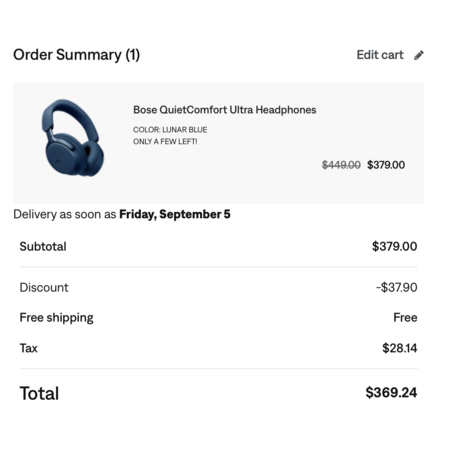The image size is (450, 450).
Task: Click the Subtotal amount $379.00
Action: click(394, 246)
